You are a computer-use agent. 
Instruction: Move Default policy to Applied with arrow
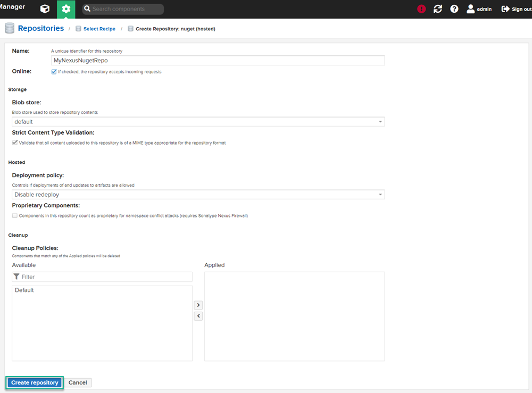pos(198,305)
